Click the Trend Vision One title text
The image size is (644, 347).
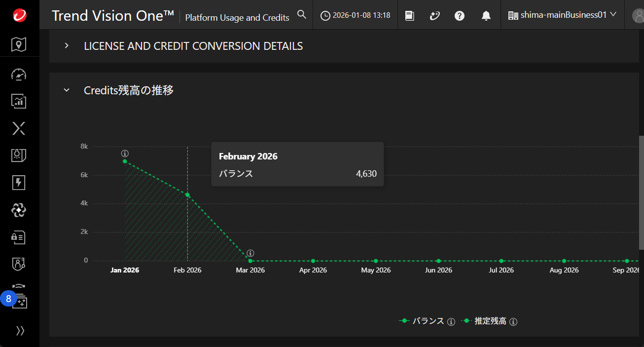(113, 16)
